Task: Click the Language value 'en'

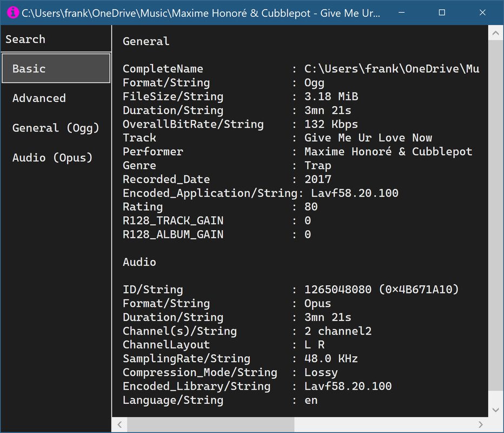Action: click(311, 400)
